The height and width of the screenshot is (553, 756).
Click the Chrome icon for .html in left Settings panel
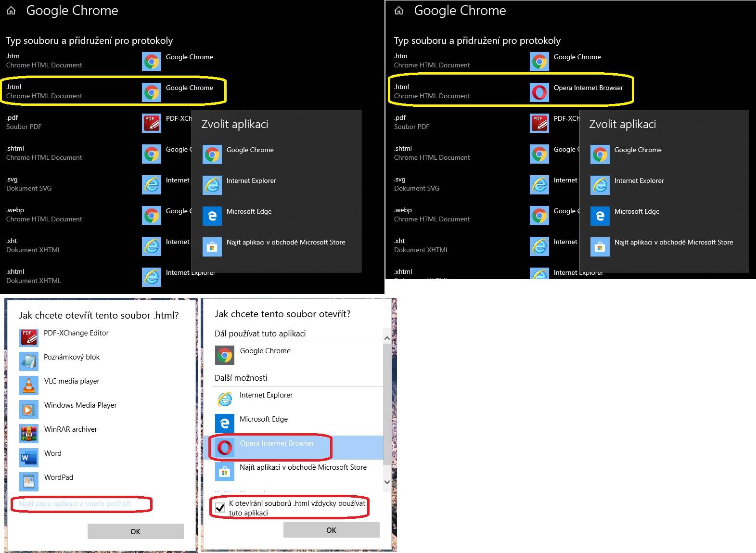coord(152,92)
